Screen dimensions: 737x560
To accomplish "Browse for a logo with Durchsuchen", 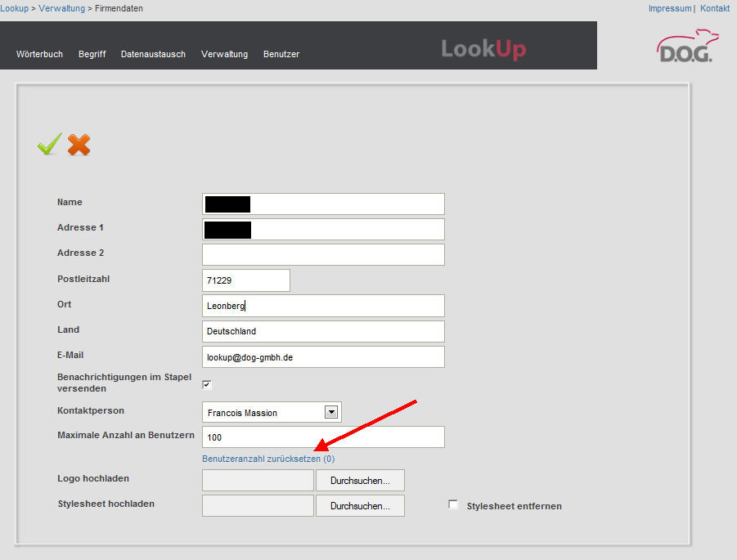I will (360, 481).
